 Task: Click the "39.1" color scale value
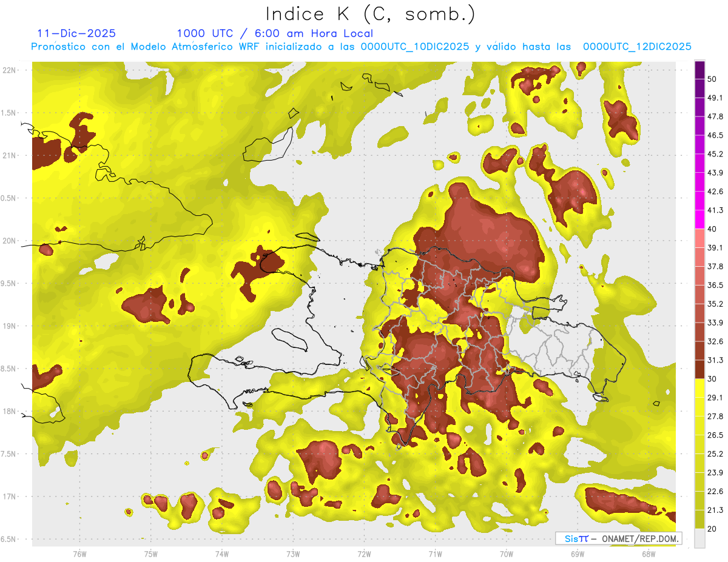coord(715,247)
